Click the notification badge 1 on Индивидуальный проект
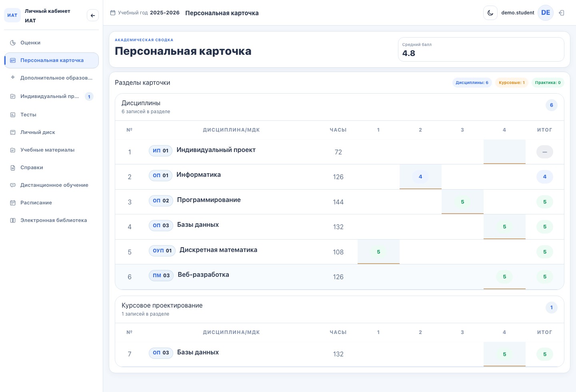Screen dimensions: 576x392 pos(89,96)
